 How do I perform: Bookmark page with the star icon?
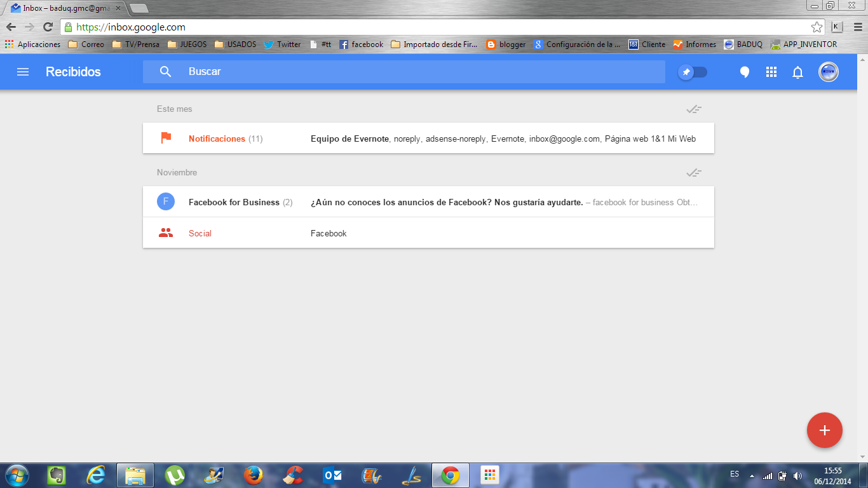817,27
